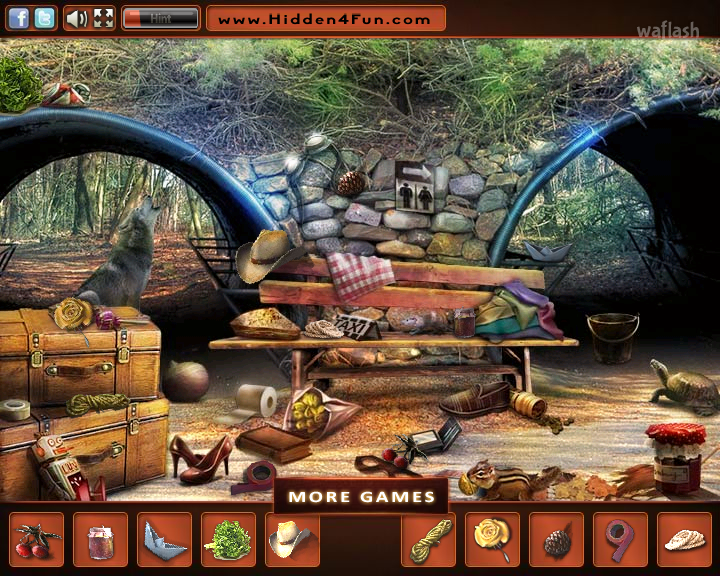The image size is (720, 576).
Task: Select the lettuce item in the inventory bar
Action: coord(228,539)
